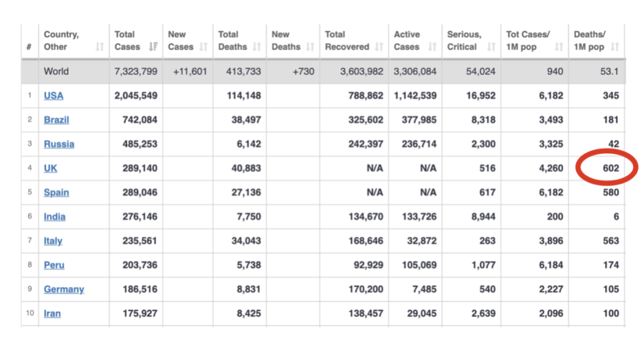Screen dimensions: 644x340
Task: Select the World row label
Action: (56, 72)
